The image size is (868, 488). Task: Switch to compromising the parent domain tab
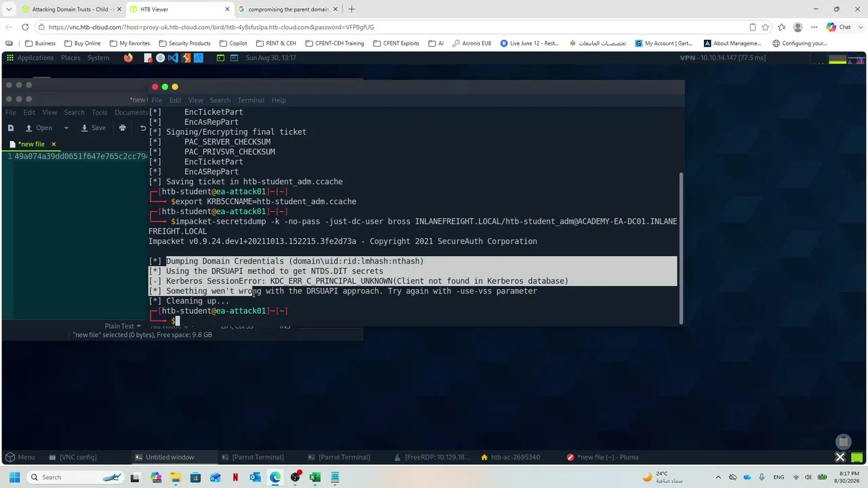click(289, 9)
